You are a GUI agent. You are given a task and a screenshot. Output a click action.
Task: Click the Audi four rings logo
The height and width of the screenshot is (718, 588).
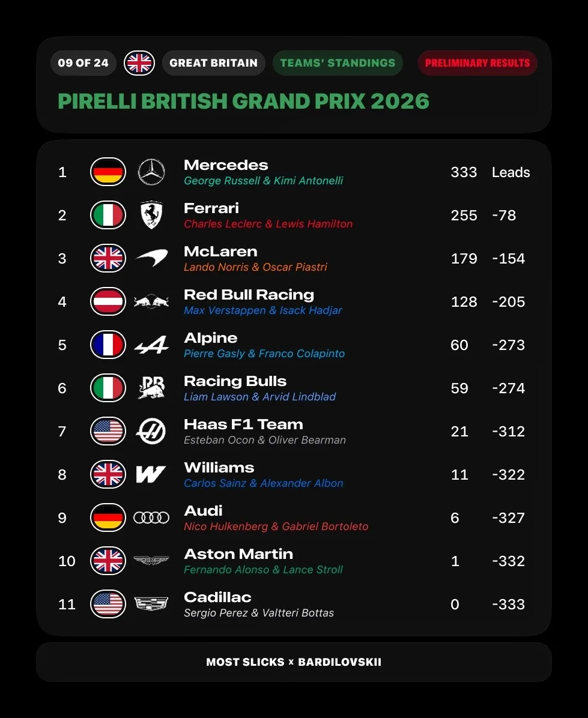coord(151,518)
